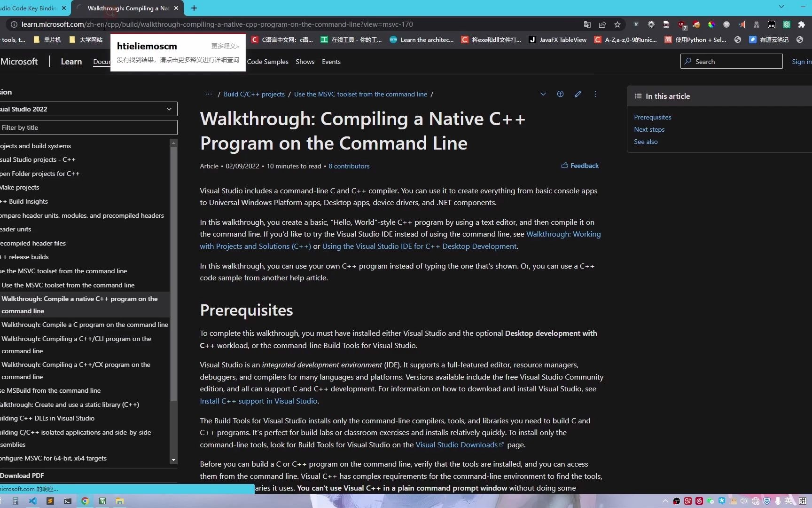Click the Search box in site header
Viewport: 812px width, 508px height.
point(731,61)
